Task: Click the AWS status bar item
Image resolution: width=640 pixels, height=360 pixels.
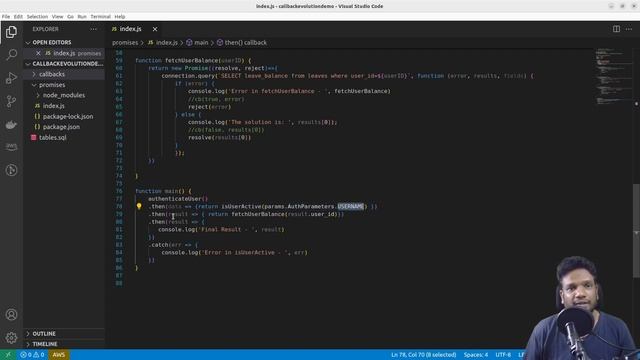Action: (58, 355)
